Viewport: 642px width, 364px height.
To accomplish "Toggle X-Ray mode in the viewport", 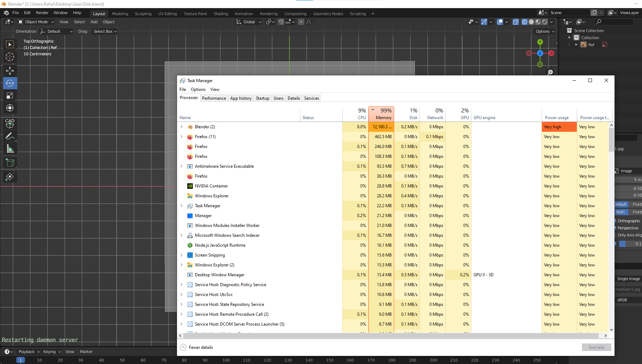I will click(x=516, y=21).
